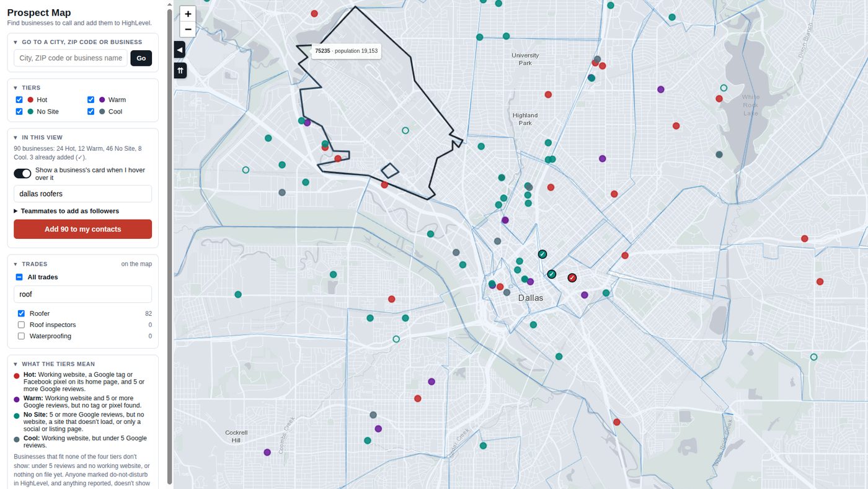Expand Teammates to add as followers

66,211
